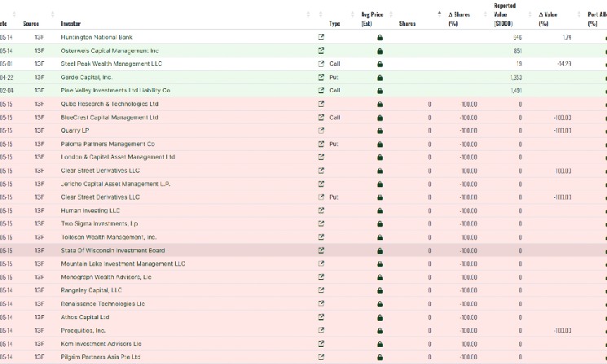Click Call type in BlueCrest Capital row
Viewport: 607px width, 364px height.
coord(335,117)
